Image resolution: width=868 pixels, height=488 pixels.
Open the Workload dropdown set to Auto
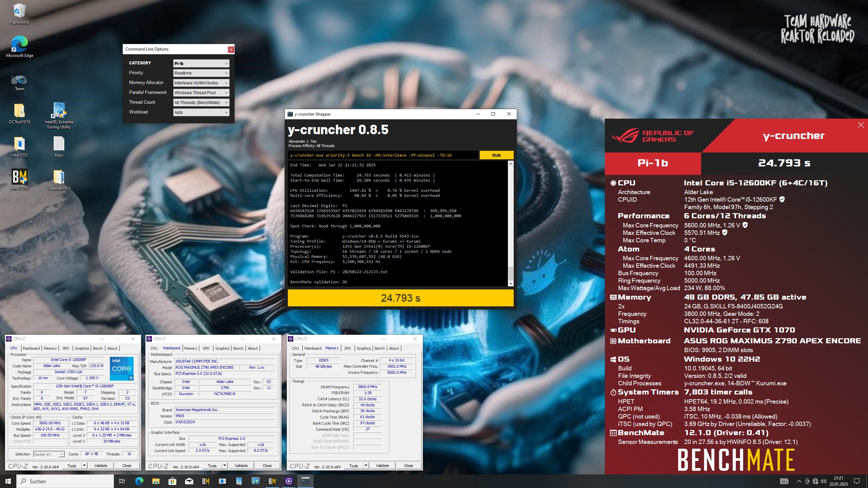pos(201,113)
